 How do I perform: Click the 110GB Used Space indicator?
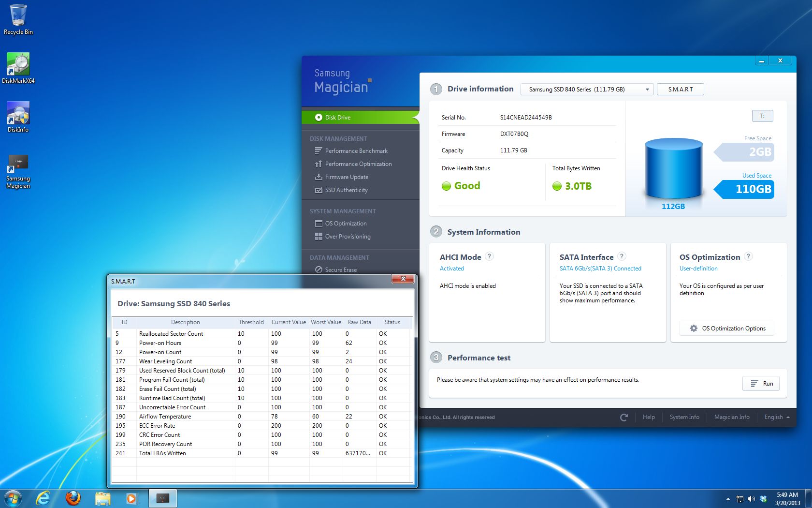click(x=745, y=189)
